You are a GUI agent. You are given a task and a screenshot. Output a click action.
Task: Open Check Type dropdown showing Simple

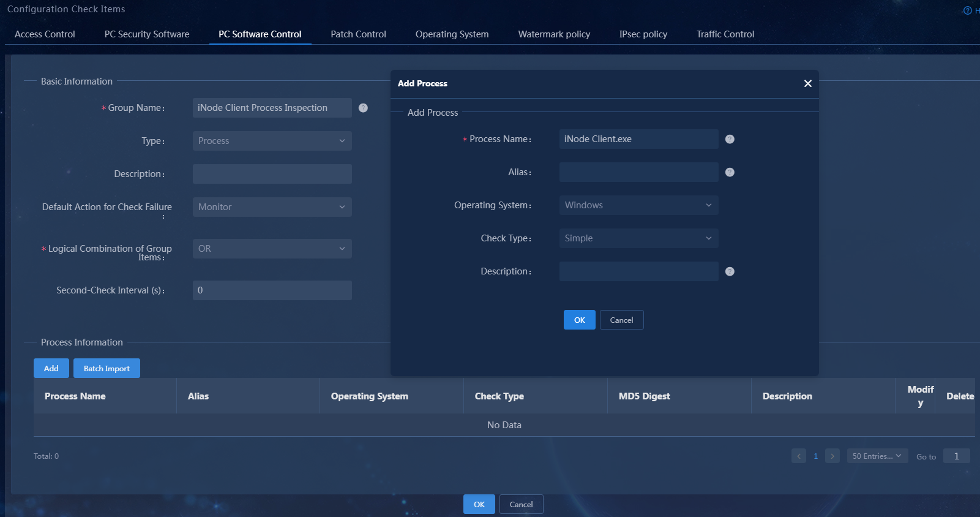point(639,238)
